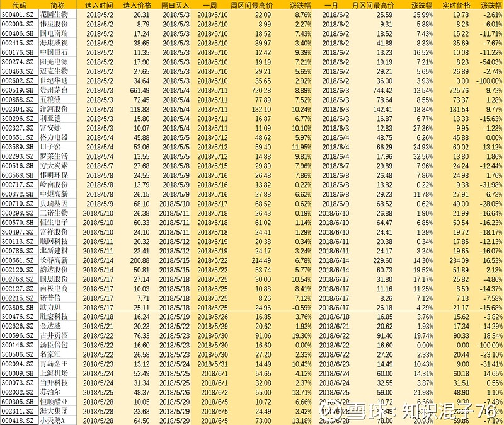Select stock code cell 300298.SZ
The height and width of the screenshot is (425, 504).
(19, 213)
